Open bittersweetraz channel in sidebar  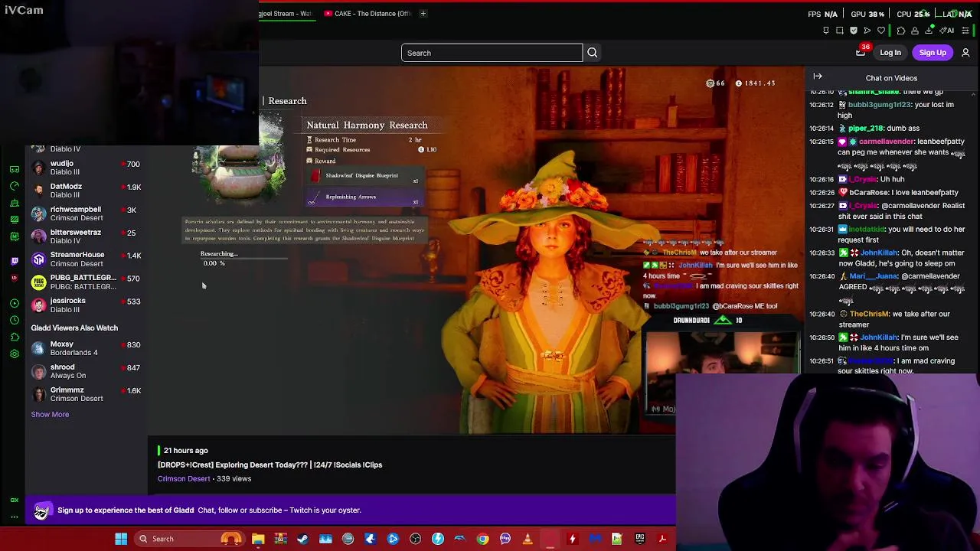click(86, 236)
